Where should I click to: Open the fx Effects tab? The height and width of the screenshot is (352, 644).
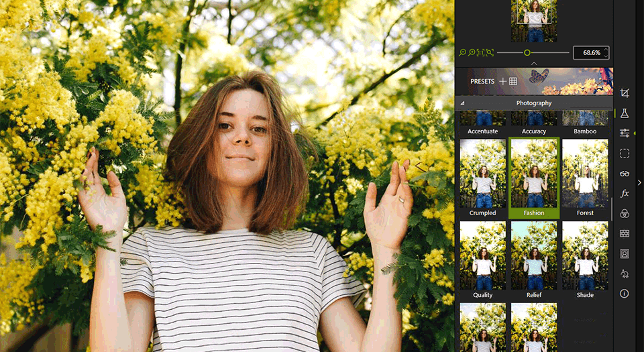click(625, 193)
